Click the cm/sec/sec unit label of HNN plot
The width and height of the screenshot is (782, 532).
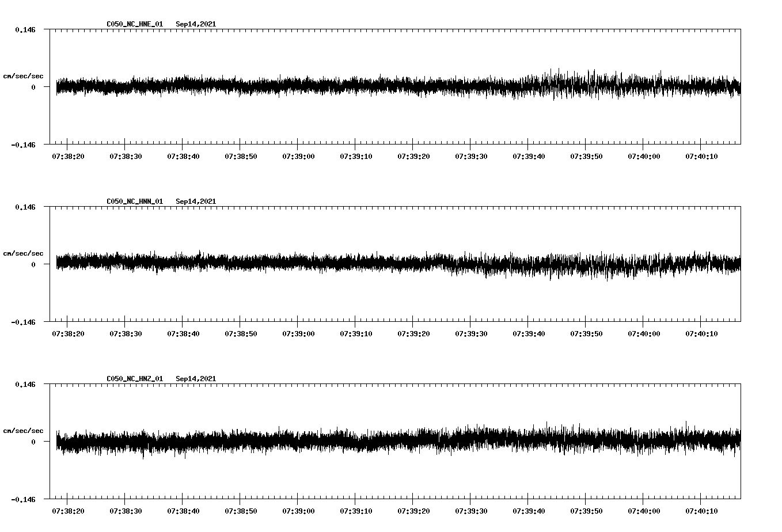23,253
